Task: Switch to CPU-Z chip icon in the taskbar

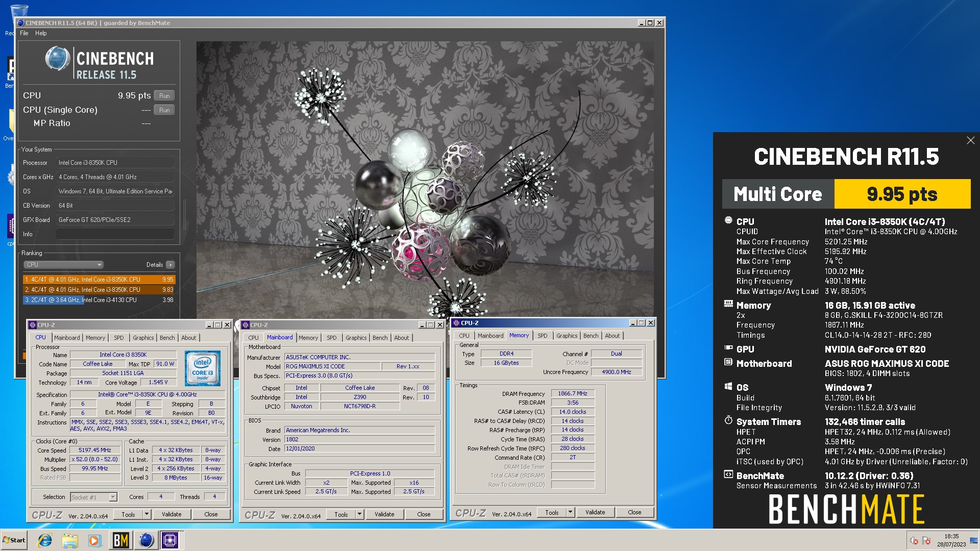Action: 170,540
